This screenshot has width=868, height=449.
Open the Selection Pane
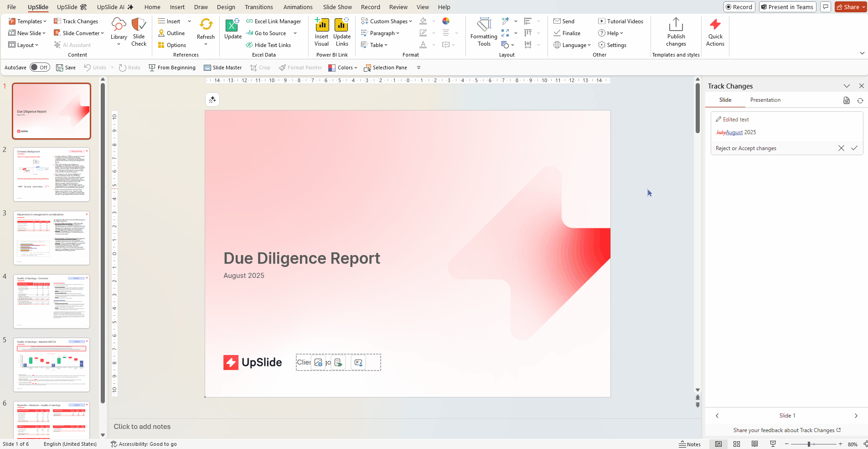[x=386, y=67]
